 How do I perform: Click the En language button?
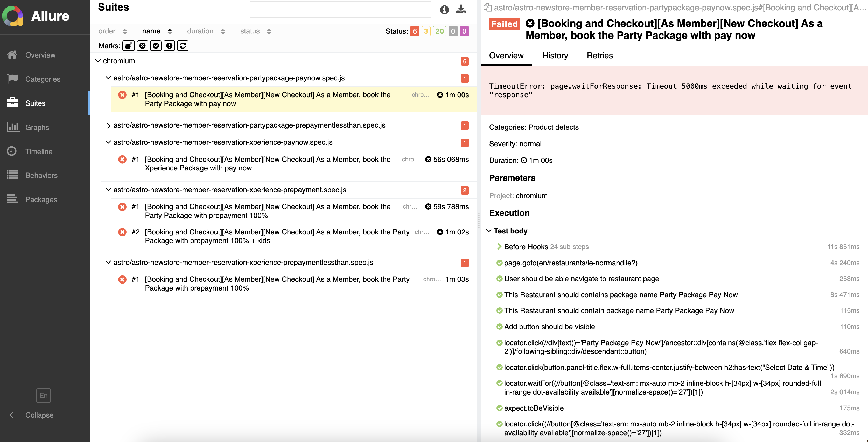pos(44,396)
